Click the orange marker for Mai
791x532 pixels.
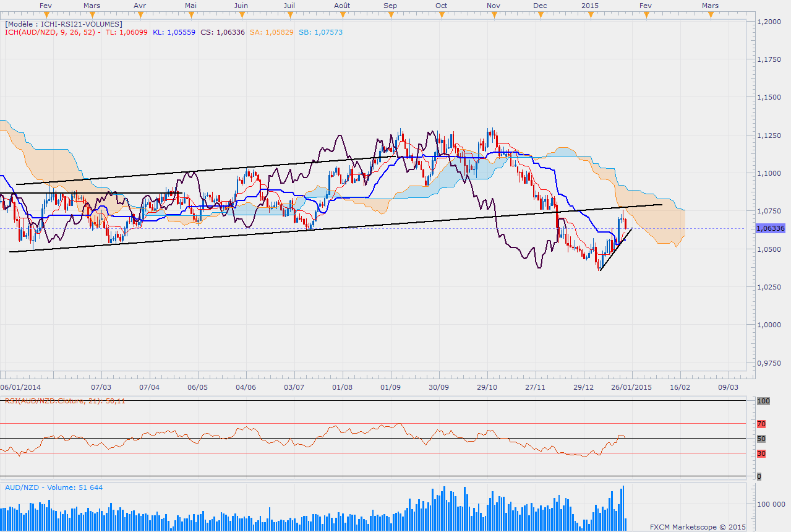coord(191,14)
